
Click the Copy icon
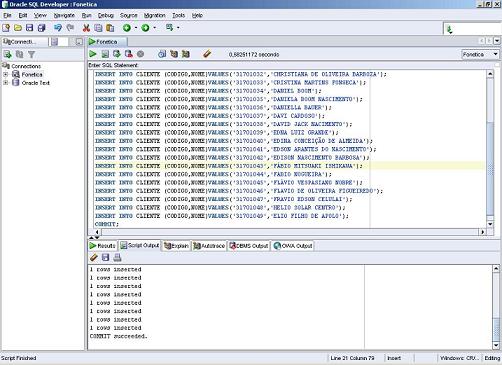click(x=98, y=28)
